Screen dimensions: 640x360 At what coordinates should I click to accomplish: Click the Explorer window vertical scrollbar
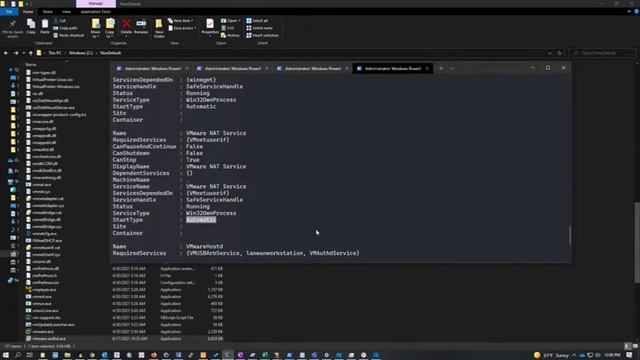coord(637,242)
